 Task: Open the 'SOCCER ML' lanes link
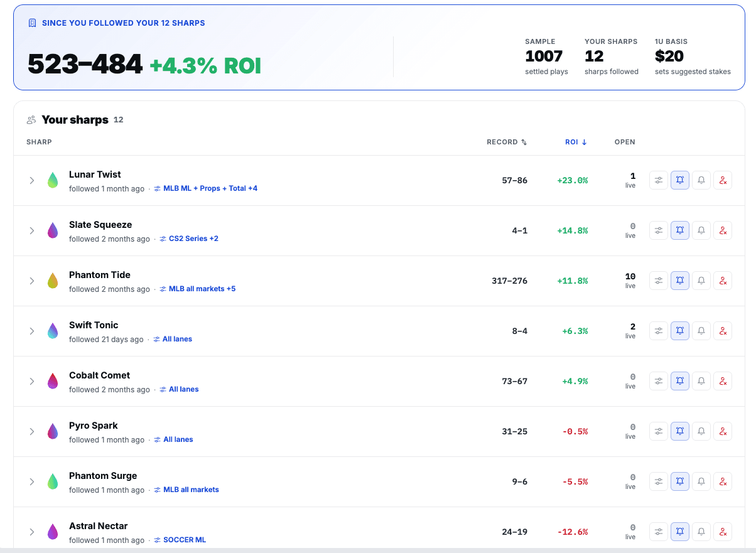pos(180,540)
